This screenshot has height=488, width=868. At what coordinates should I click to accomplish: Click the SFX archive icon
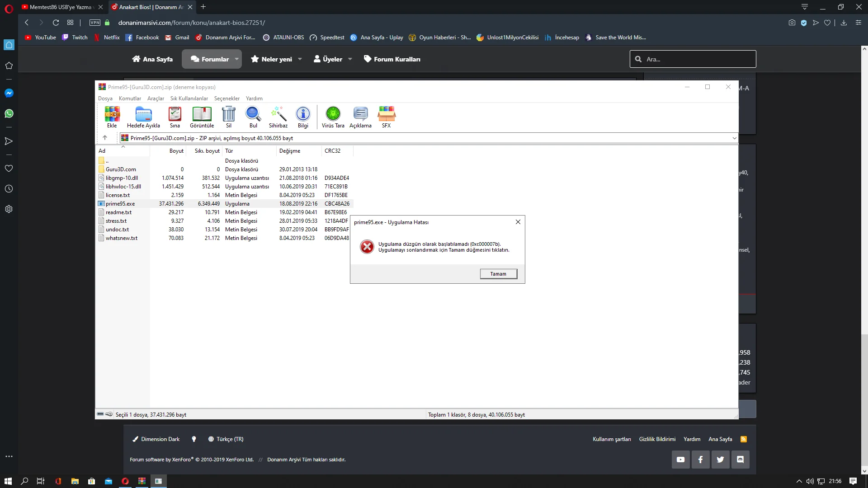[386, 117]
